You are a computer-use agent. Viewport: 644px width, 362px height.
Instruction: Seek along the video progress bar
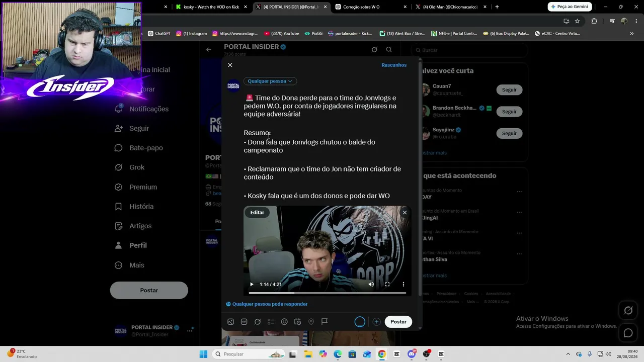(x=327, y=293)
